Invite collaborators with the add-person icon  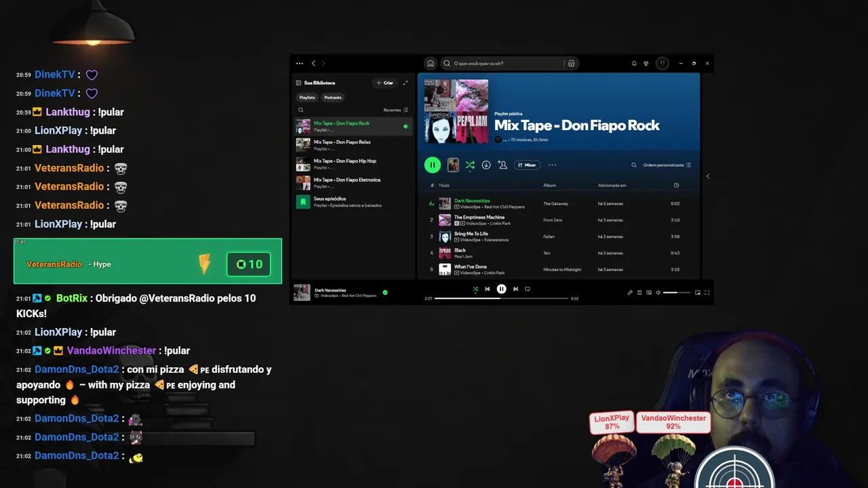point(502,165)
